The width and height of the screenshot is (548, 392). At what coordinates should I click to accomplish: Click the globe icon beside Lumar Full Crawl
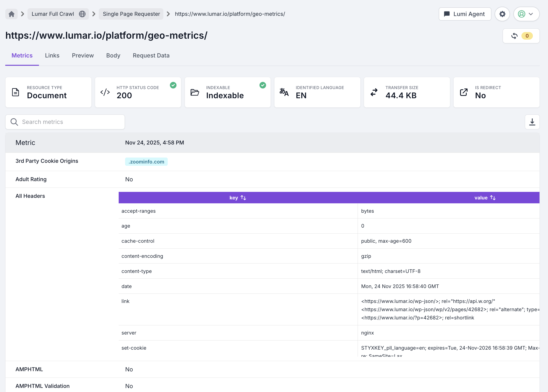click(82, 14)
